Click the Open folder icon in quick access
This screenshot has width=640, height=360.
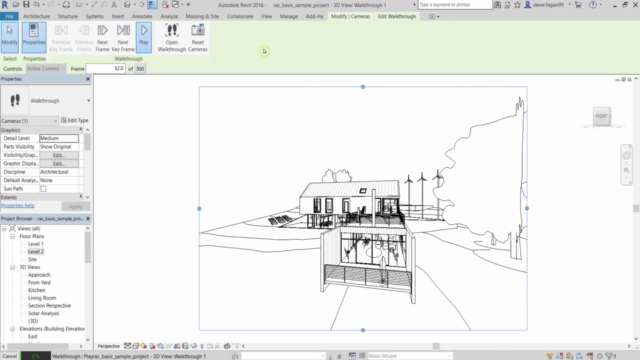[16, 4]
